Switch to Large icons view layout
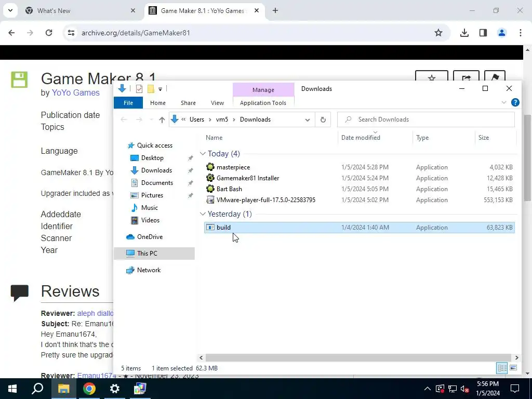 coord(513,368)
